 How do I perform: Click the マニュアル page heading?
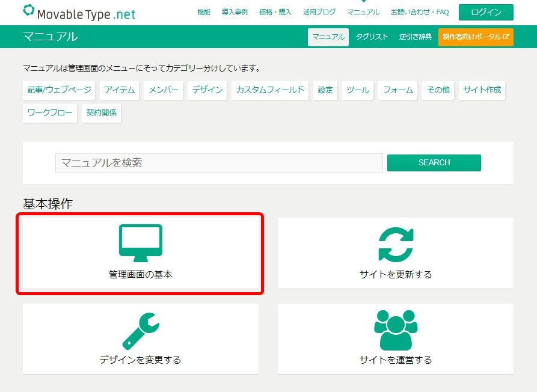pos(51,37)
